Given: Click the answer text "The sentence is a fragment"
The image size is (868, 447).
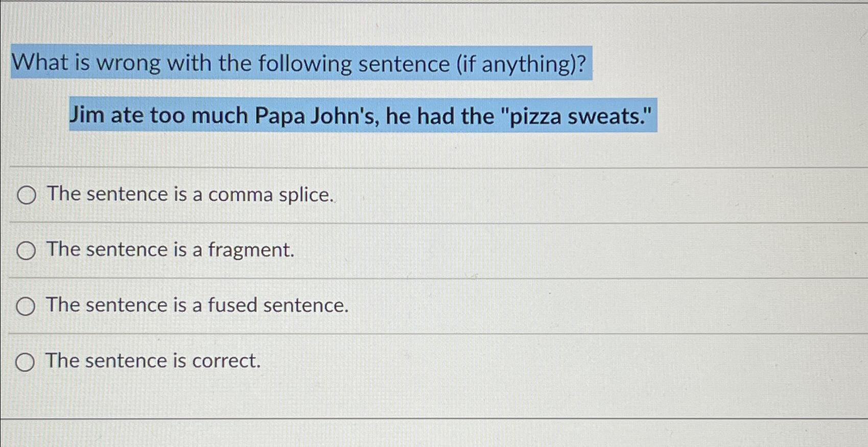Looking at the screenshot, I should [x=169, y=250].
